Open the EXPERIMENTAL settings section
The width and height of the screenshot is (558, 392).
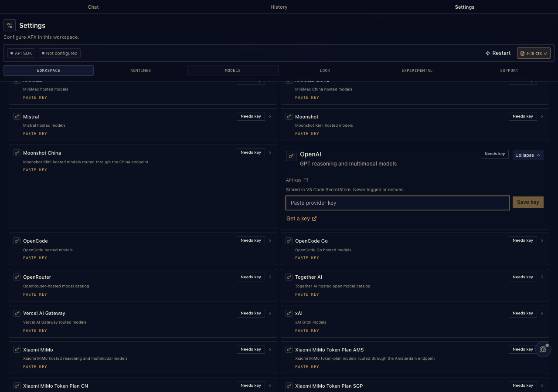click(x=417, y=71)
